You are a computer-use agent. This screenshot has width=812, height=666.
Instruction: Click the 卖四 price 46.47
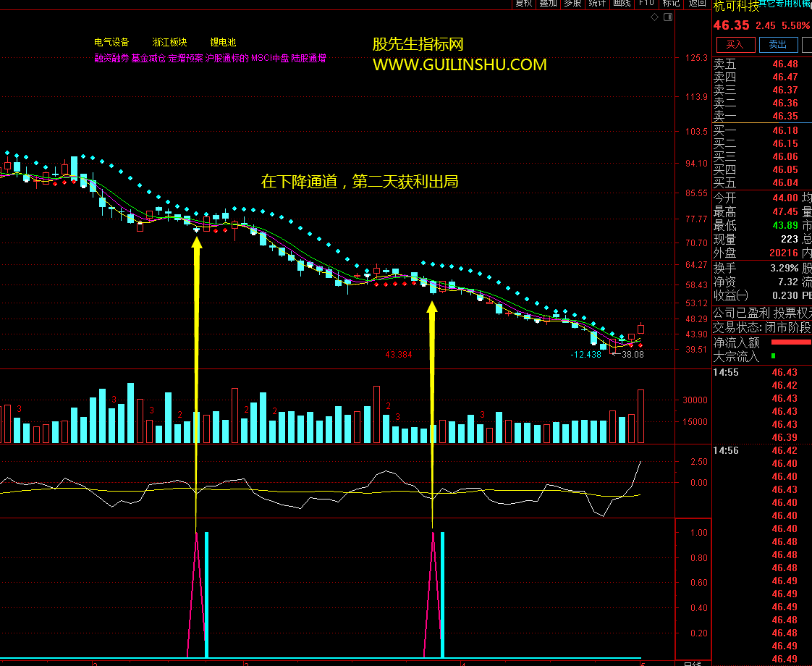[785, 77]
